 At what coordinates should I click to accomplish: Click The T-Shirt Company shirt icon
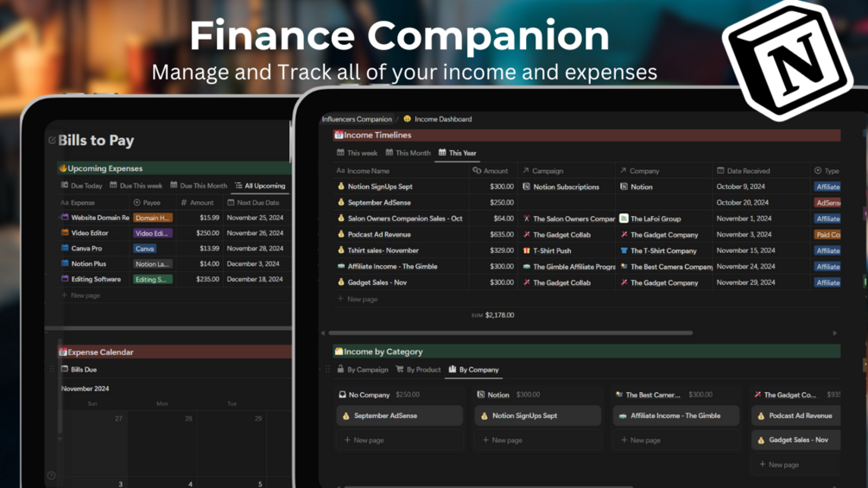coord(624,250)
